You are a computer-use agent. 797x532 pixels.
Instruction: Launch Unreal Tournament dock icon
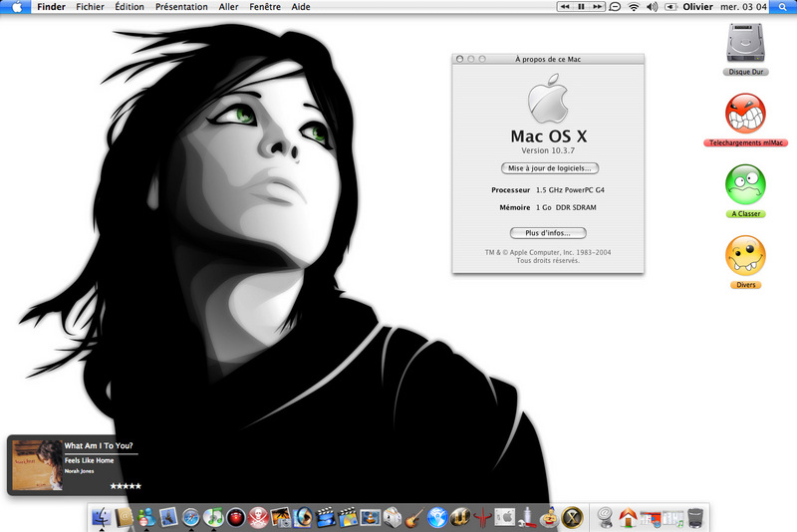tap(459, 518)
